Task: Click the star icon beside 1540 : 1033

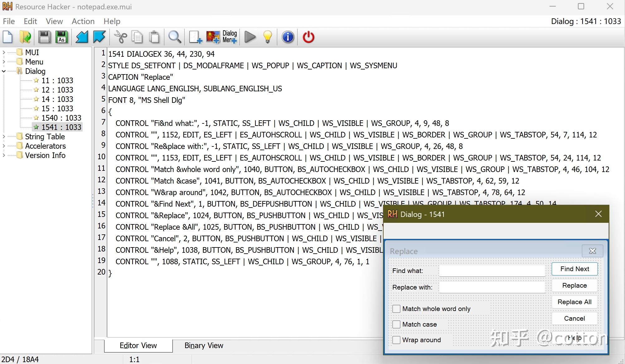Action: click(36, 117)
